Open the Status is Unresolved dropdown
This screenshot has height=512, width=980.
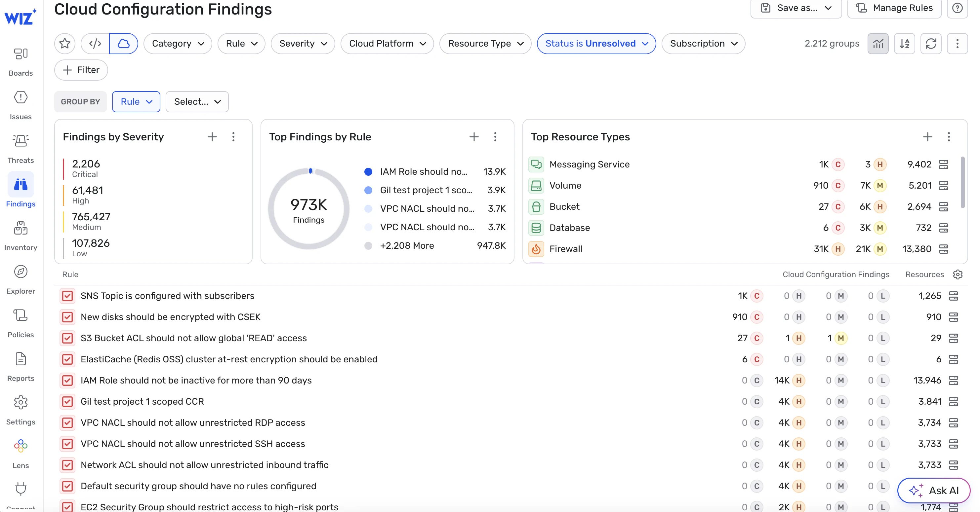(x=596, y=43)
